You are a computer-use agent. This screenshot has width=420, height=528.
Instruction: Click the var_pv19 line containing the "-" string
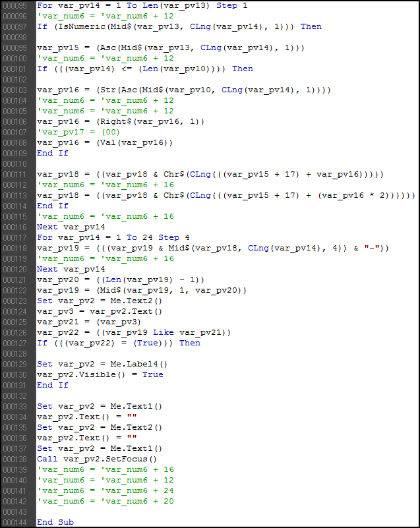pos(213,248)
